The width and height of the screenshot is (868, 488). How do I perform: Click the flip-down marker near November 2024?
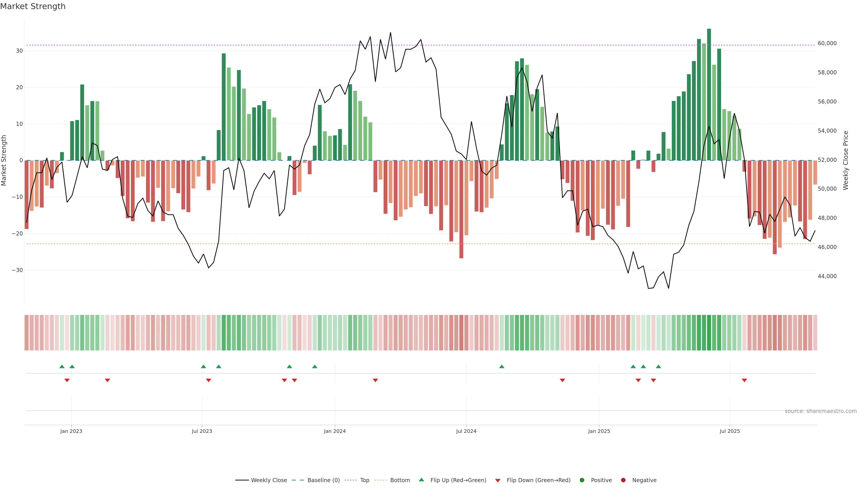click(562, 380)
